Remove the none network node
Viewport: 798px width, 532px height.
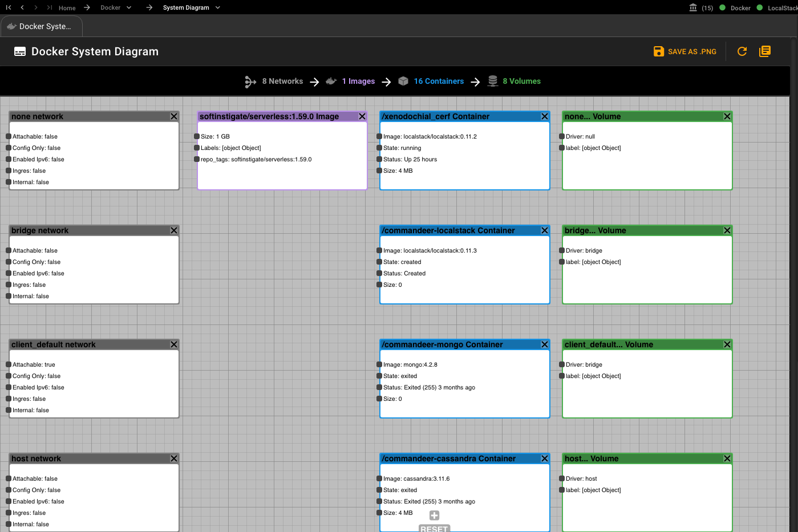(x=174, y=116)
